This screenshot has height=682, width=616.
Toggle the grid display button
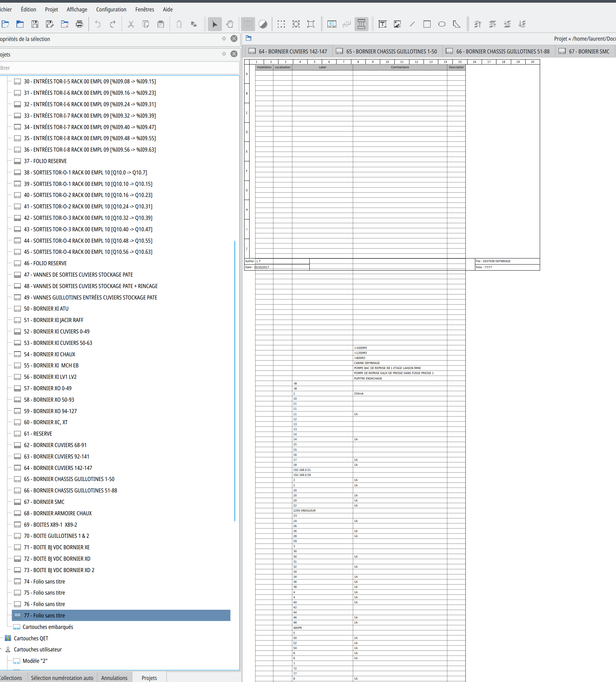(248, 24)
